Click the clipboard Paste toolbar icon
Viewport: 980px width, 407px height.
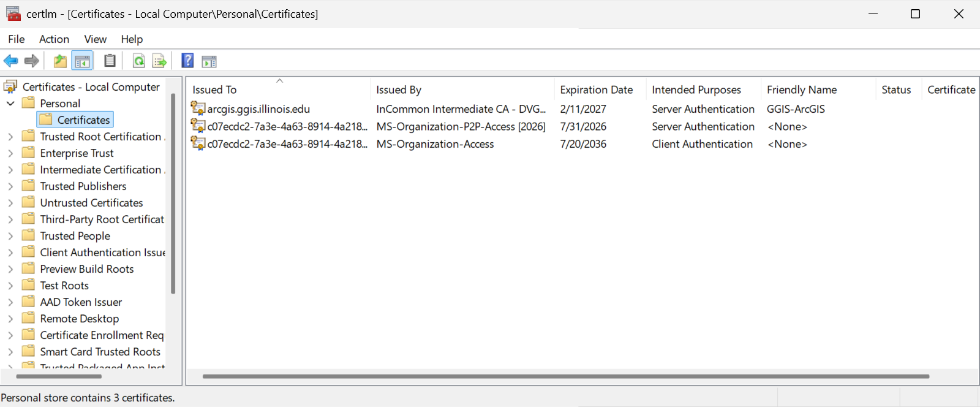(x=110, y=61)
